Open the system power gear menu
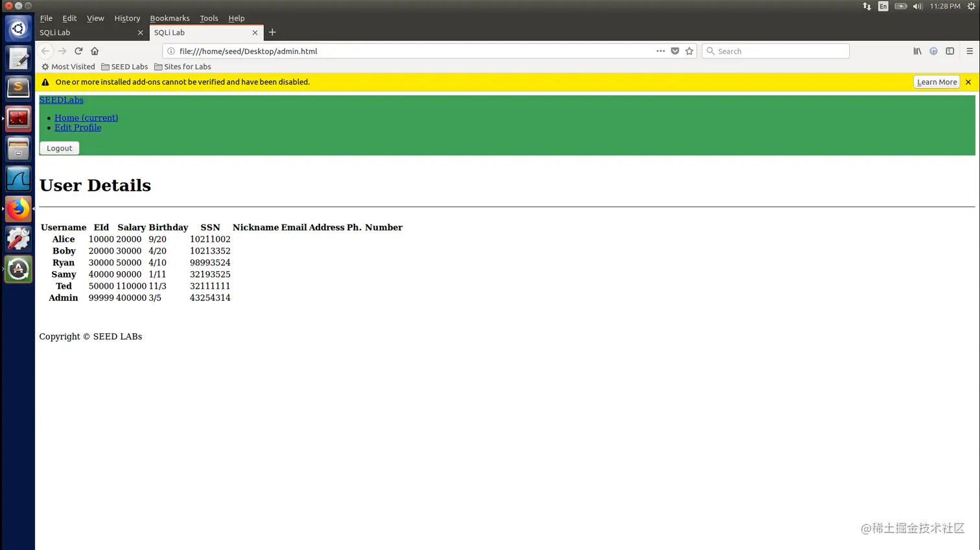 tap(971, 6)
